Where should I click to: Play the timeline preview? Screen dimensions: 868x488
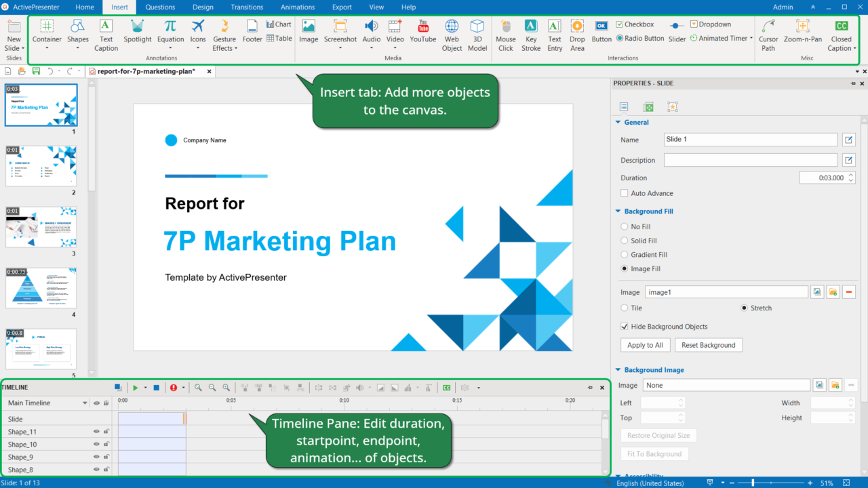click(x=134, y=387)
